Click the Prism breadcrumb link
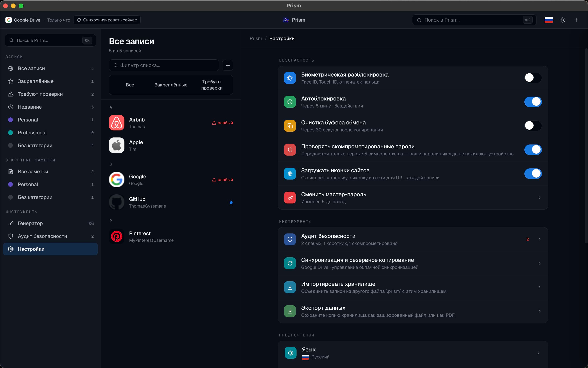This screenshot has width=588, height=368. click(256, 39)
